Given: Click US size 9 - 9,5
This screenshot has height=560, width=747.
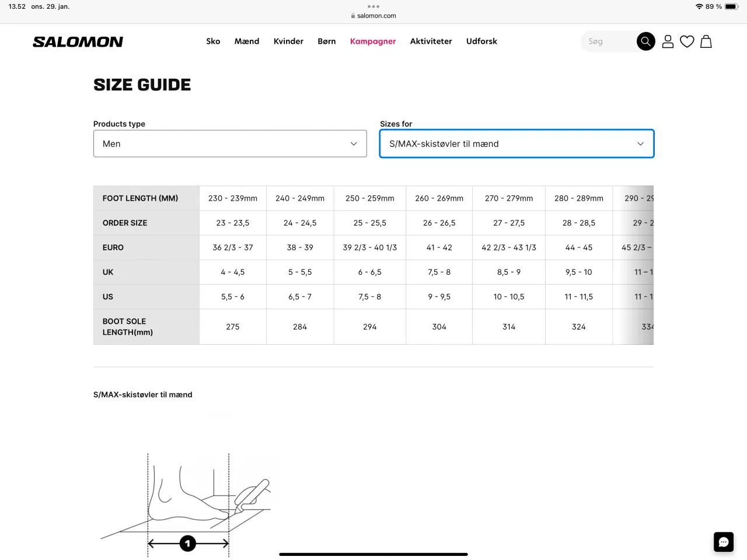Looking at the screenshot, I should [439, 296].
